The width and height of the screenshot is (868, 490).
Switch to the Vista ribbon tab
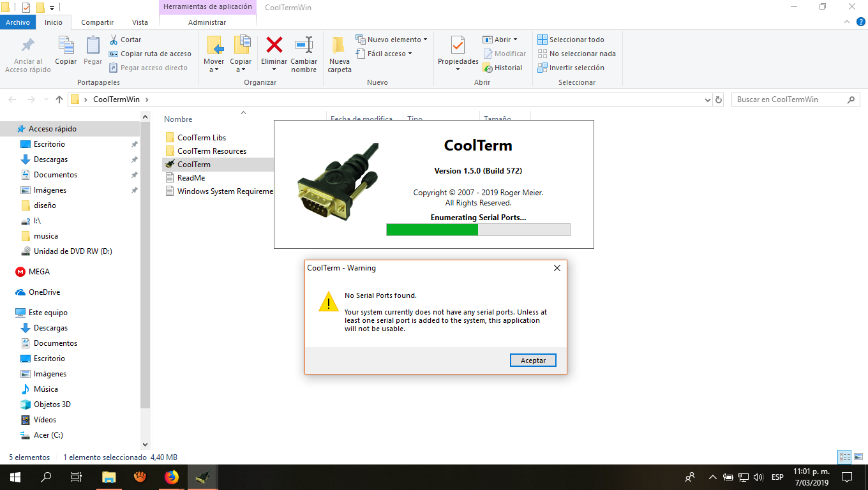140,22
